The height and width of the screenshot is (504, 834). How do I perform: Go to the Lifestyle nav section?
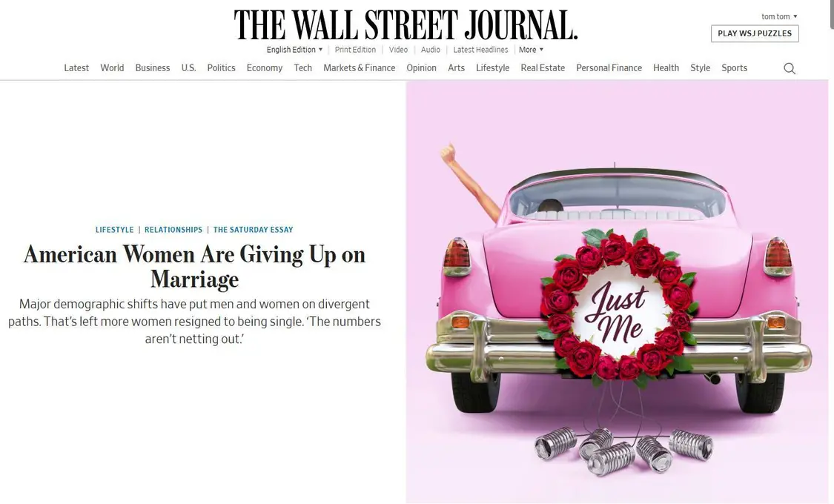point(492,68)
